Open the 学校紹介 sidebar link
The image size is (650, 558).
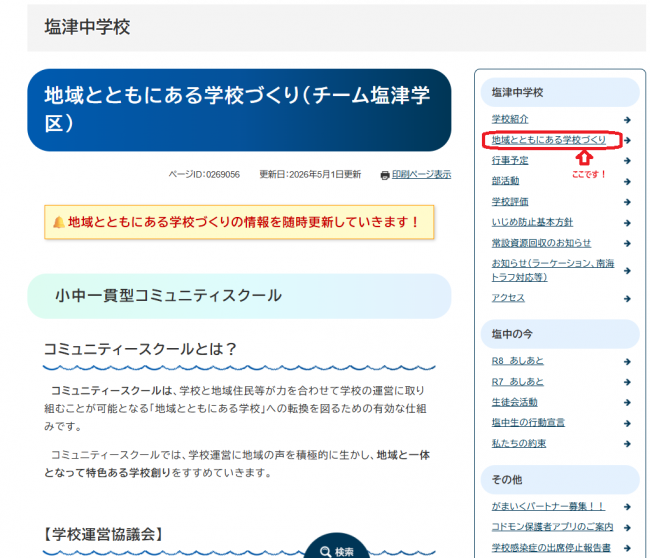(509, 119)
